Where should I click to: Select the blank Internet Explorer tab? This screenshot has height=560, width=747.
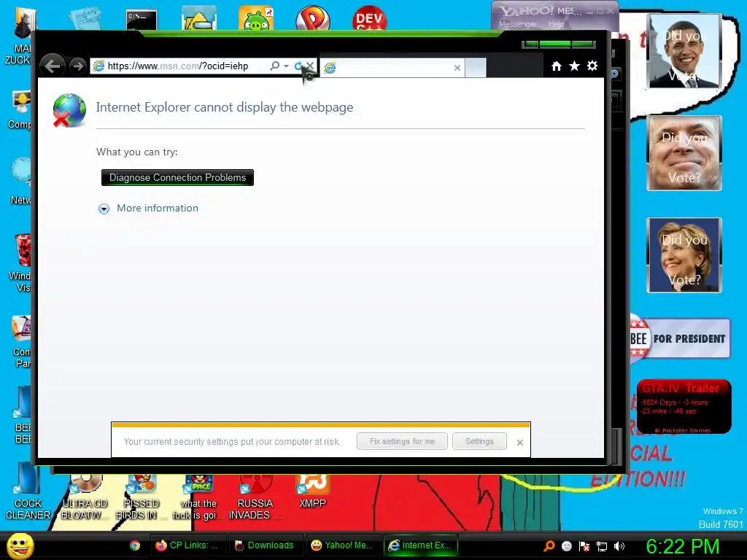[x=392, y=68]
